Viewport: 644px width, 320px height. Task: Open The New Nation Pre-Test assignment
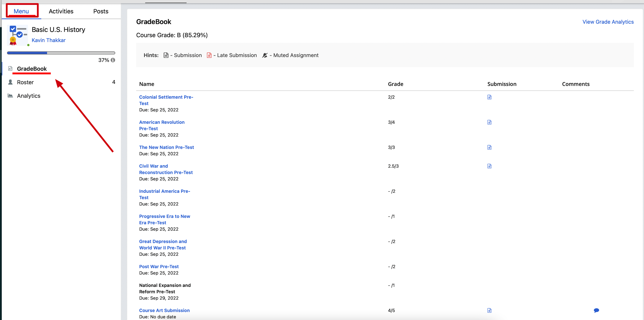tap(167, 147)
